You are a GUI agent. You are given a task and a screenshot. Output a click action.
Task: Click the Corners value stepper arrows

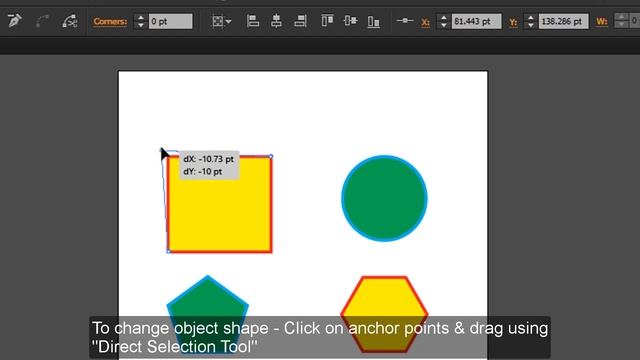click(x=141, y=21)
